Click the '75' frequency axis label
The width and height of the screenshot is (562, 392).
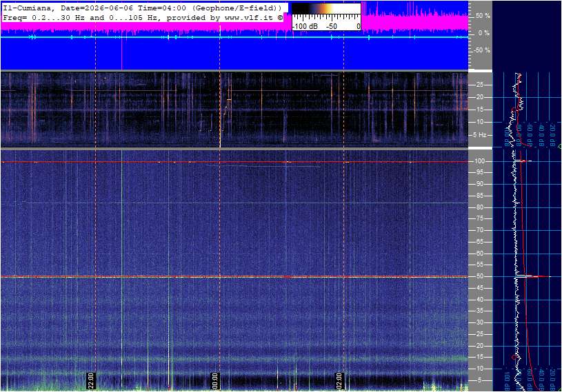pos(479,218)
